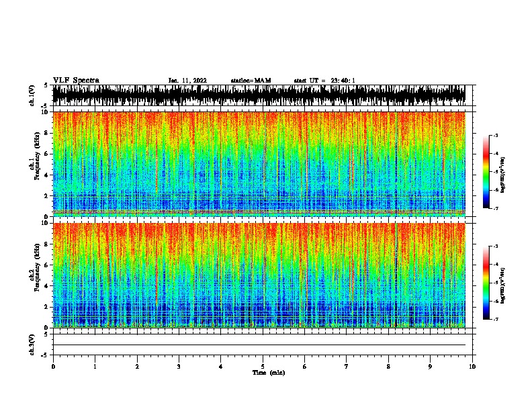The width and height of the screenshot is (532, 411).
Task: Click time axis tick label "0"
Action: point(53,367)
